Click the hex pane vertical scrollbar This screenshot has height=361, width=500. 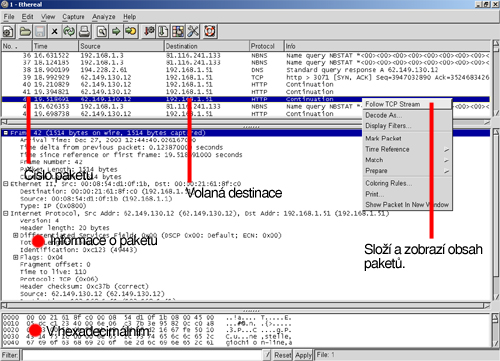[x=495, y=330]
